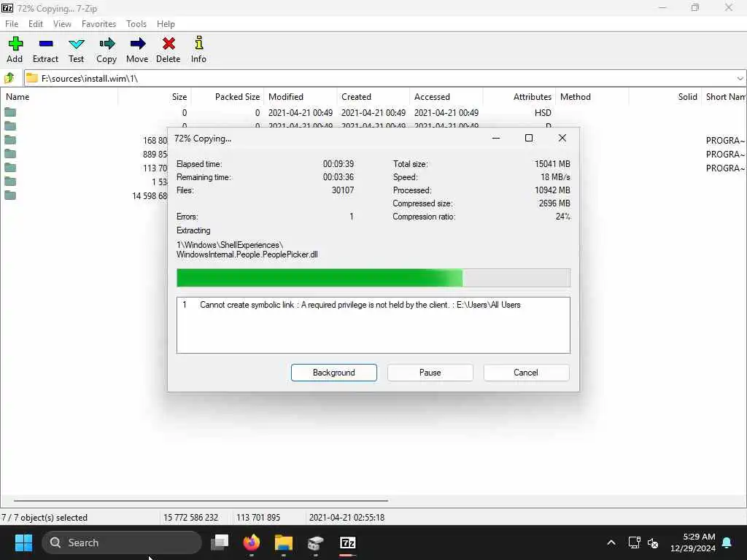747x560 pixels.
Task: Click the Extract toolbar icon
Action: (45, 50)
